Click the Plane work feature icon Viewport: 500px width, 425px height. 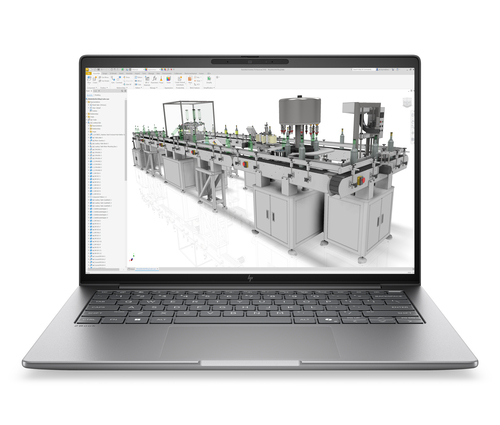pyautogui.click(x=190, y=79)
